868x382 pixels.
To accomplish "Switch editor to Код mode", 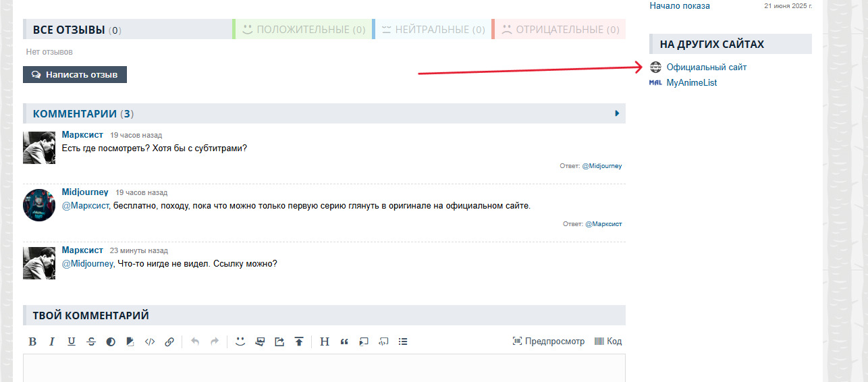I will pos(607,342).
